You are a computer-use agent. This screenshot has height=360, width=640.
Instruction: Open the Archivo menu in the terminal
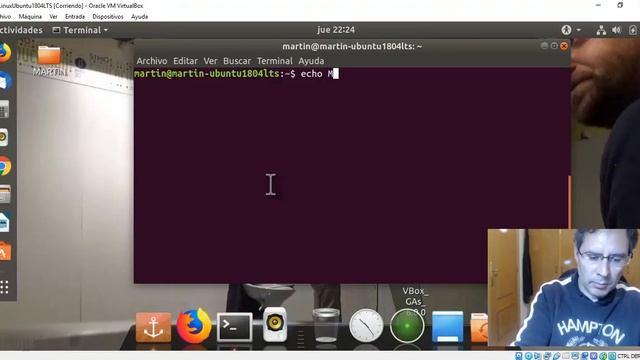point(152,61)
